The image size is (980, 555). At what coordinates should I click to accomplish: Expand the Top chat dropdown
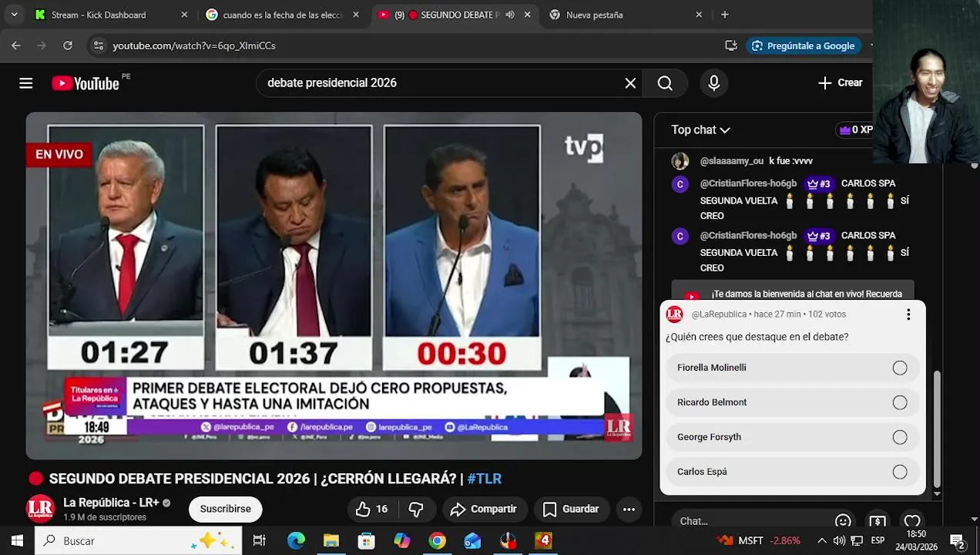pos(700,130)
